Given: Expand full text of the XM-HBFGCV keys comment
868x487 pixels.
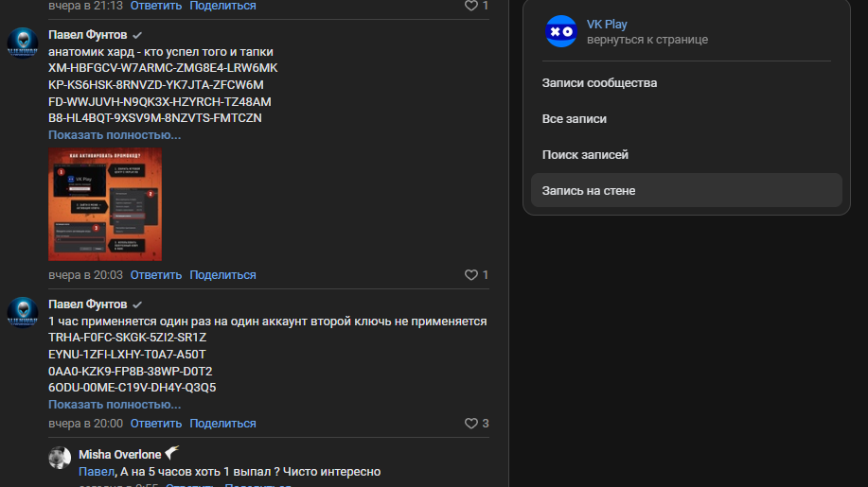Looking at the screenshot, I should 115,135.
